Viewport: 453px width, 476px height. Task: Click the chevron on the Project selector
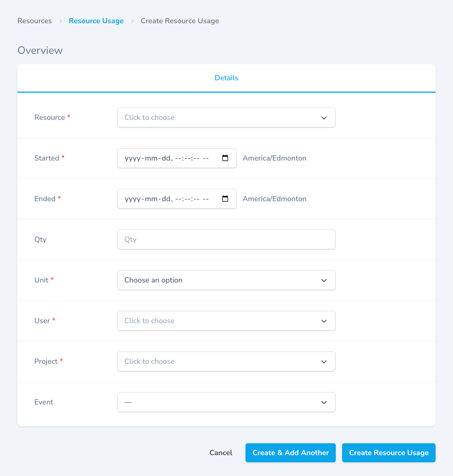[x=324, y=362]
